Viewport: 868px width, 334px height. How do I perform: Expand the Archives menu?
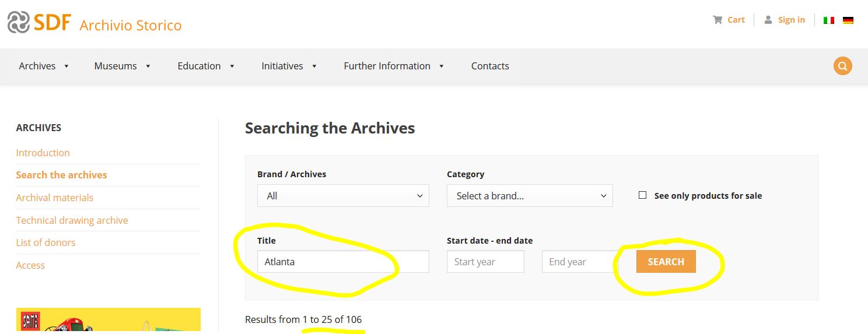tap(44, 66)
